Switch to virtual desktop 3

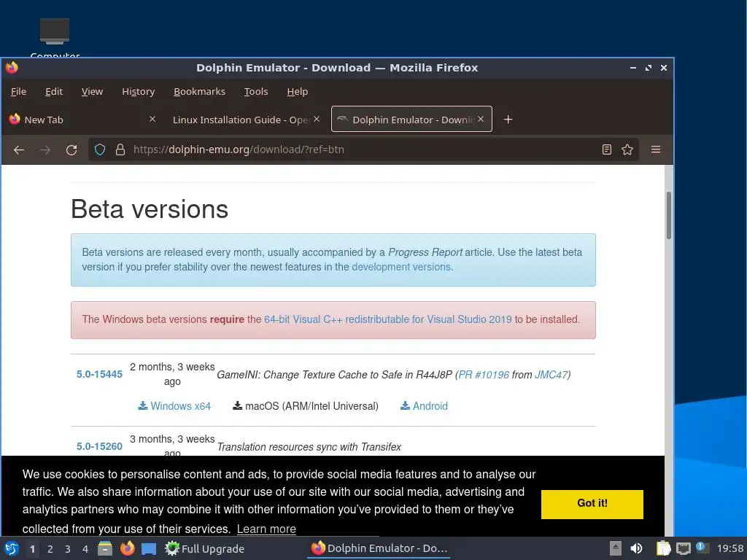tap(68, 549)
